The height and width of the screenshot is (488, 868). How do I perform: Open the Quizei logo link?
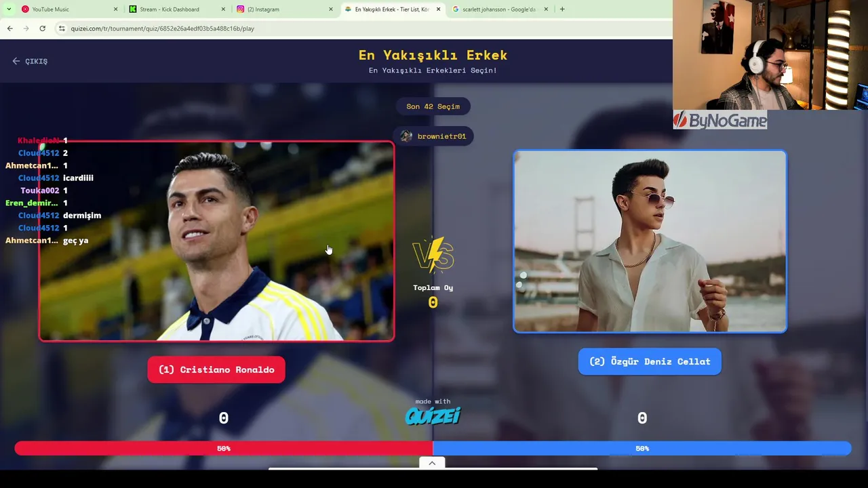pos(433,415)
